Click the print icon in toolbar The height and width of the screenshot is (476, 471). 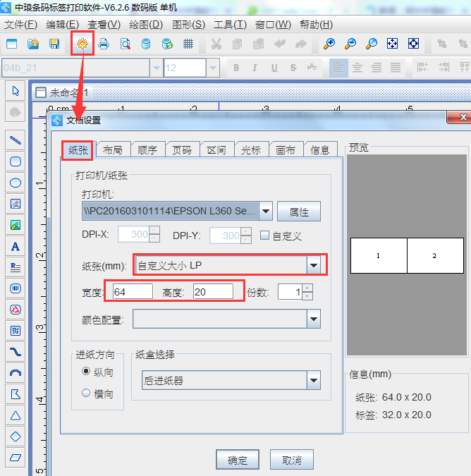[104, 44]
